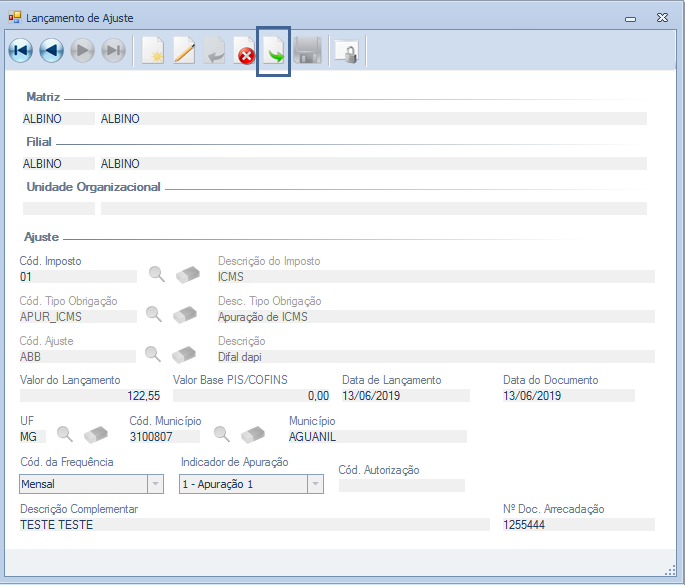Search UF using the magnifier icon
The image size is (685, 587).
click(x=64, y=434)
